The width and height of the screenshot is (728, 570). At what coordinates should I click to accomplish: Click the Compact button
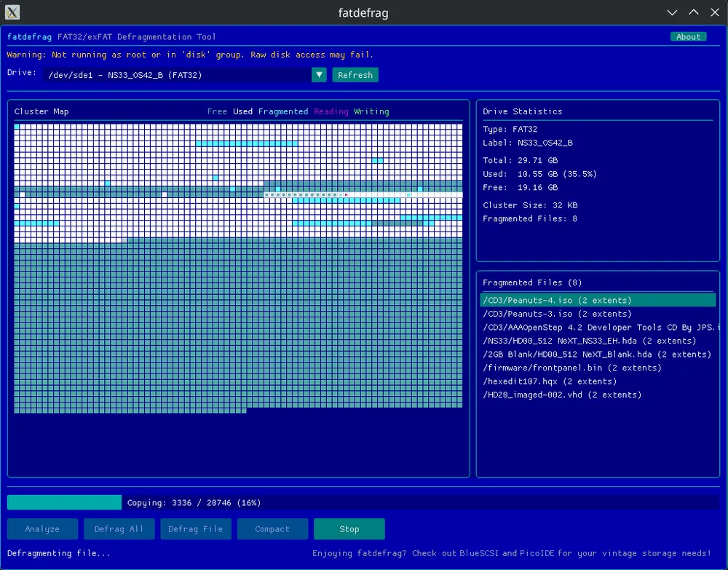(x=272, y=529)
